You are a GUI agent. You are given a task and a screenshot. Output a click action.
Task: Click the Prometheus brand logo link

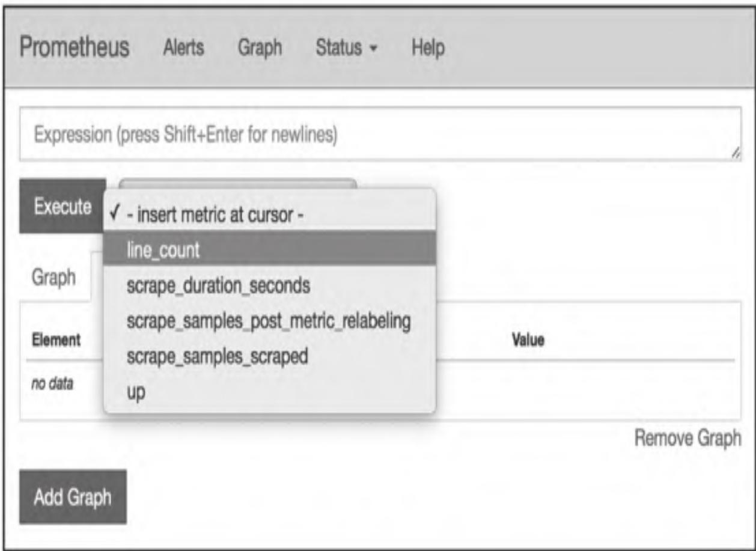pyautogui.click(x=75, y=47)
